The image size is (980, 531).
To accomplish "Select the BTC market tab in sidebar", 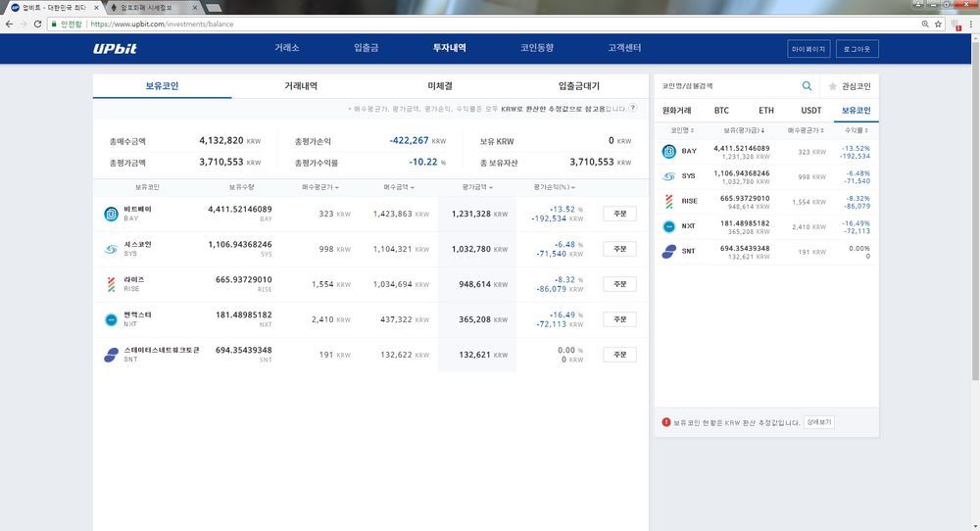I will point(721,111).
